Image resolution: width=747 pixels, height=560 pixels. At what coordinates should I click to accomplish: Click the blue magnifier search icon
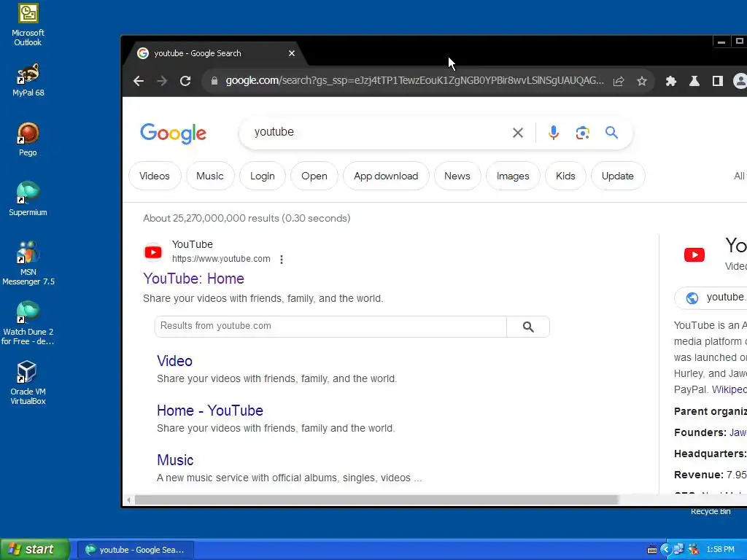(x=612, y=133)
